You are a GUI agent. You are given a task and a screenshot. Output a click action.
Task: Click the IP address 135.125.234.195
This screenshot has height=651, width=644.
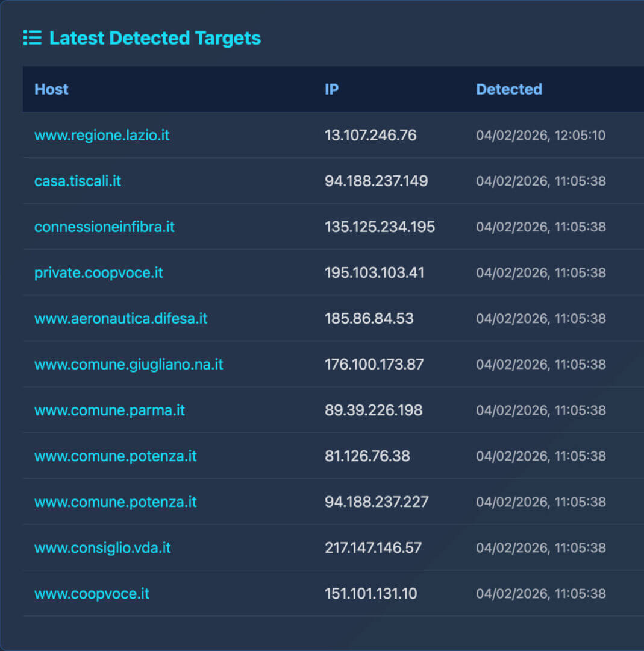380,227
